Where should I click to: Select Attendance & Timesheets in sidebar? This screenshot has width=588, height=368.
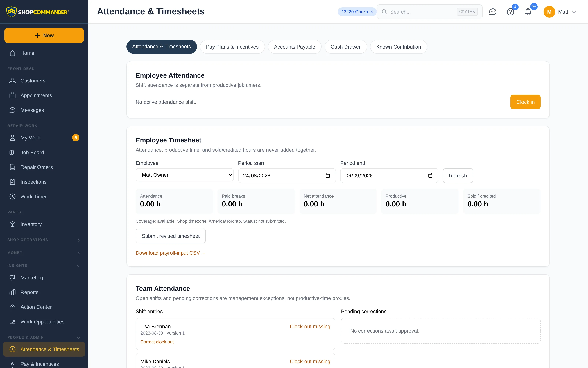click(x=44, y=349)
